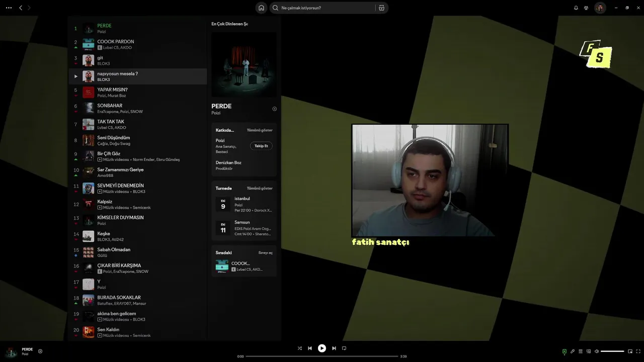This screenshot has width=644, height=362.
Task: Select queued track COOOK... in Sıradaki
Action: (244, 266)
